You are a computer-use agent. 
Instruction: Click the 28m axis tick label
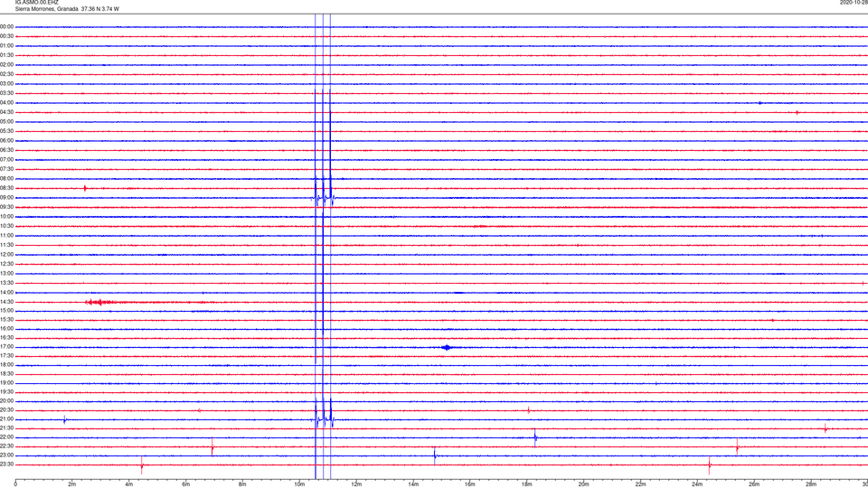(x=811, y=484)
